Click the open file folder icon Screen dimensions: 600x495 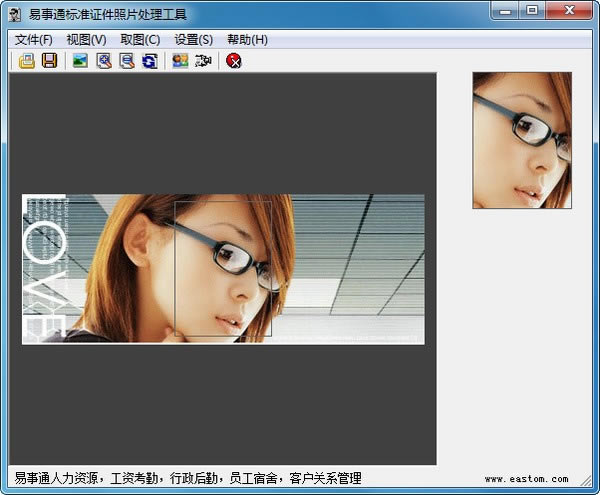(x=27, y=61)
